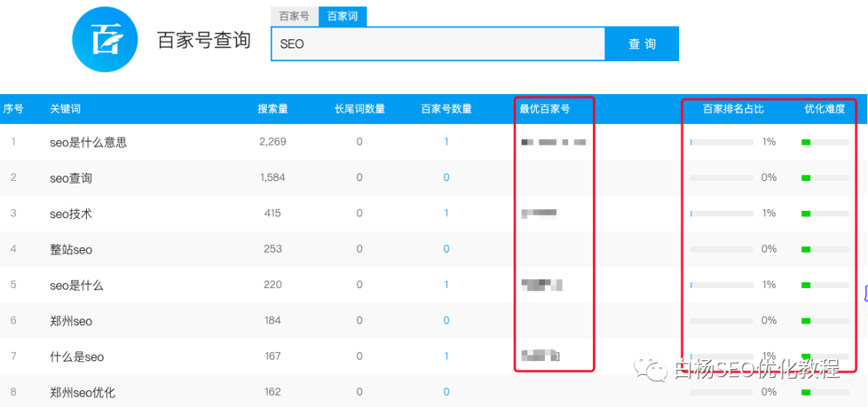The height and width of the screenshot is (407, 868).
Task: Click the 查询 search button
Action: tap(641, 43)
